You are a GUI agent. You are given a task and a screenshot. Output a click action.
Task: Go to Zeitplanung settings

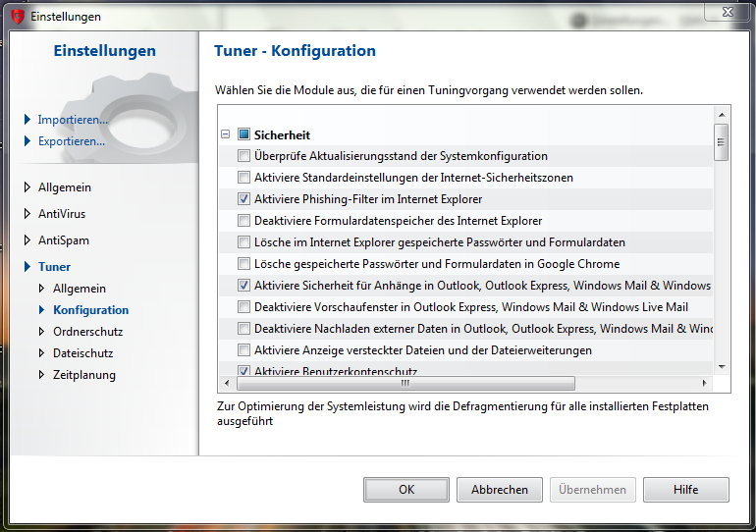coord(83,375)
